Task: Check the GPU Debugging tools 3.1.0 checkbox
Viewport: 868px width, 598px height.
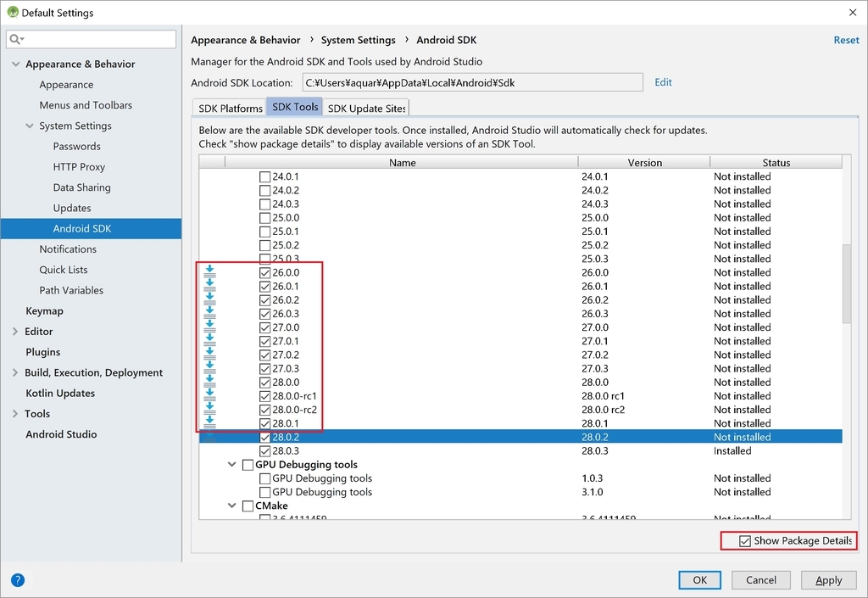Action: pyautogui.click(x=264, y=492)
